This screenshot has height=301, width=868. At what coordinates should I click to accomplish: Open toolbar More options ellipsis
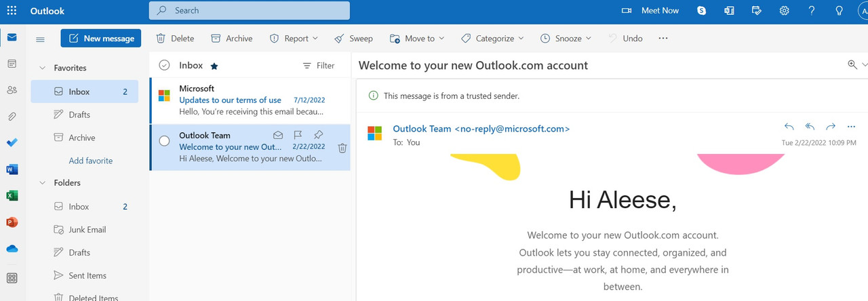pyautogui.click(x=663, y=39)
